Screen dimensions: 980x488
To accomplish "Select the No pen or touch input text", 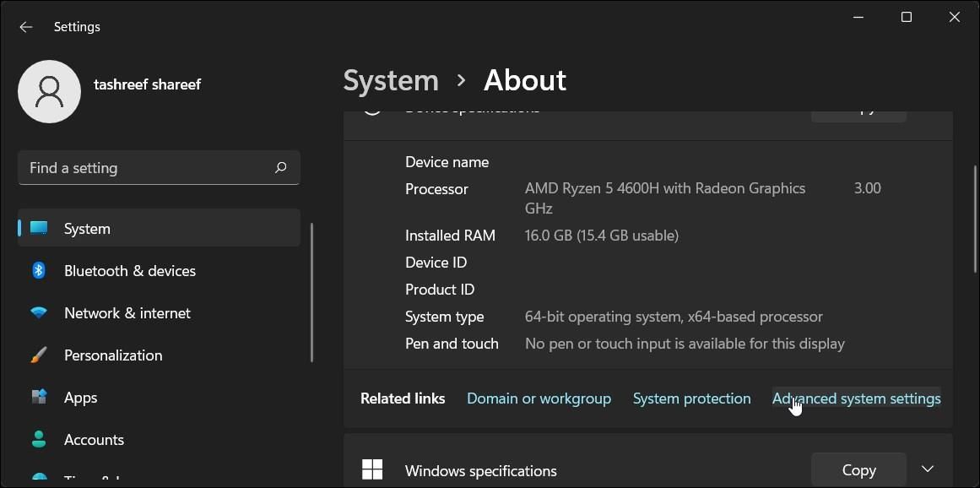I will coord(685,344).
